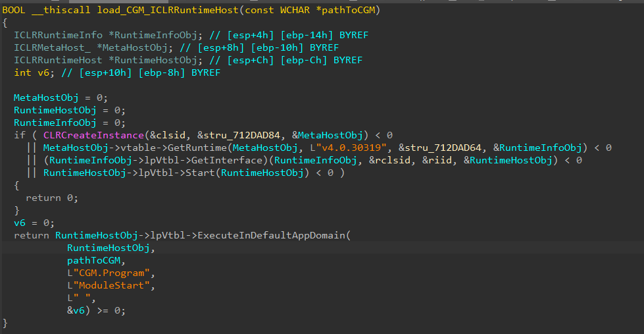This screenshot has width=644, height=334.
Task: Click the Start method call
Action: point(201,173)
